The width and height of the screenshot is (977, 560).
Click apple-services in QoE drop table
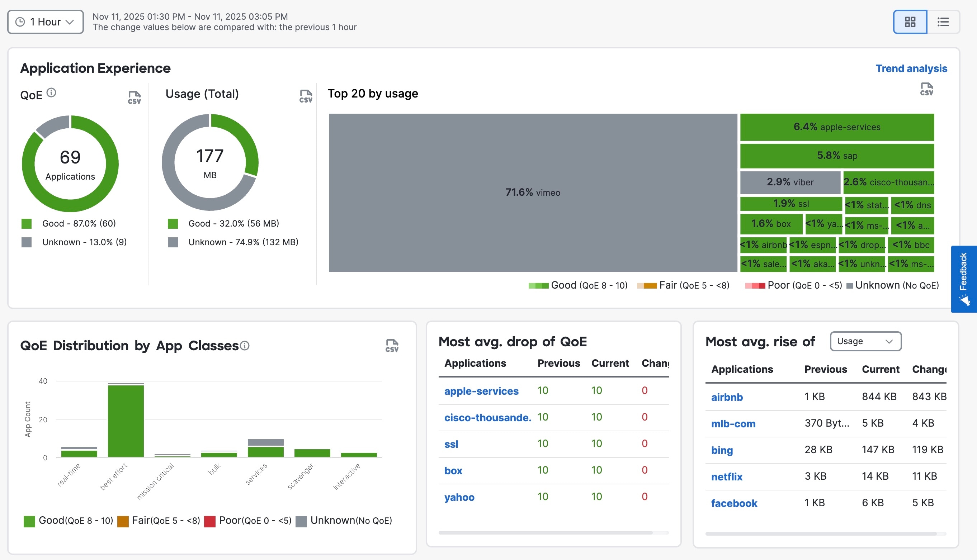pyautogui.click(x=481, y=391)
